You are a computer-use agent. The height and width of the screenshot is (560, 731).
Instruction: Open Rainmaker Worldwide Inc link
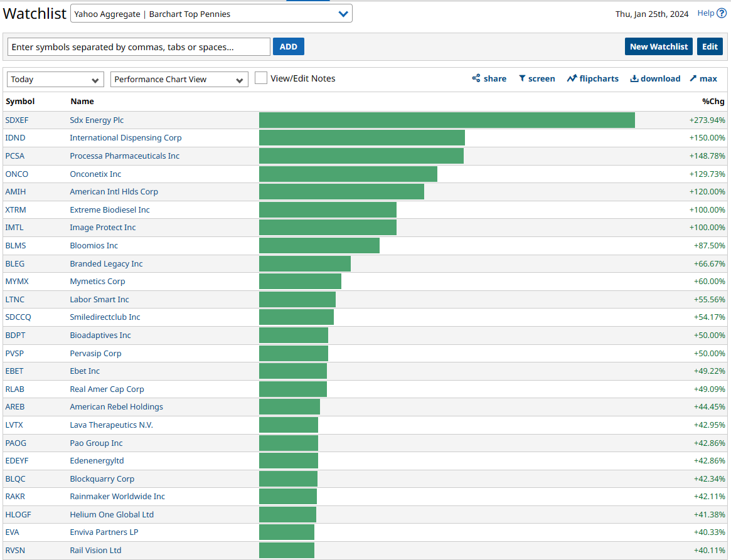(117, 497)
